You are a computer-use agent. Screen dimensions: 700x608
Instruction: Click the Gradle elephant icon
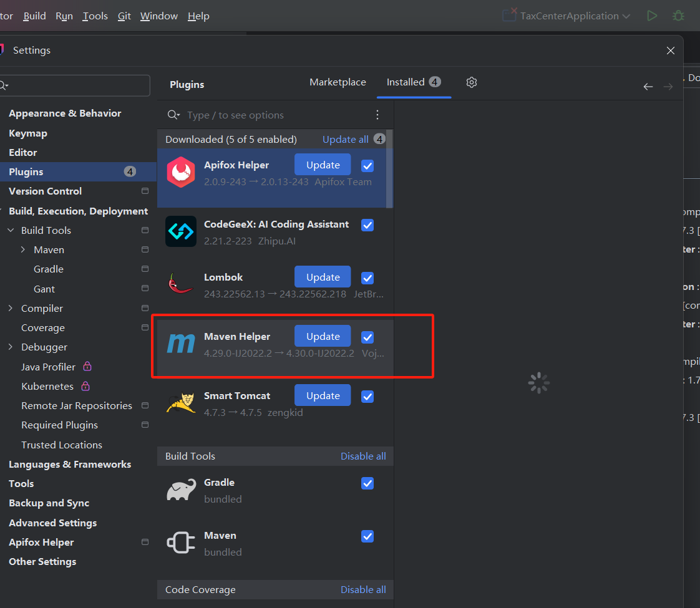[181, 490]
